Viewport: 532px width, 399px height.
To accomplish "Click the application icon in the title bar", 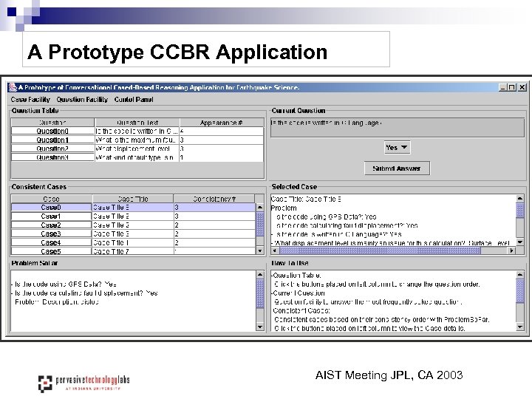I will tap(13, 87).
